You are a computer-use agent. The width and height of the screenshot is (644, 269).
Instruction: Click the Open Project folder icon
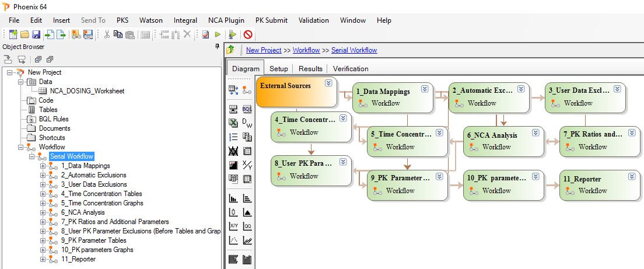pos(24,34)
